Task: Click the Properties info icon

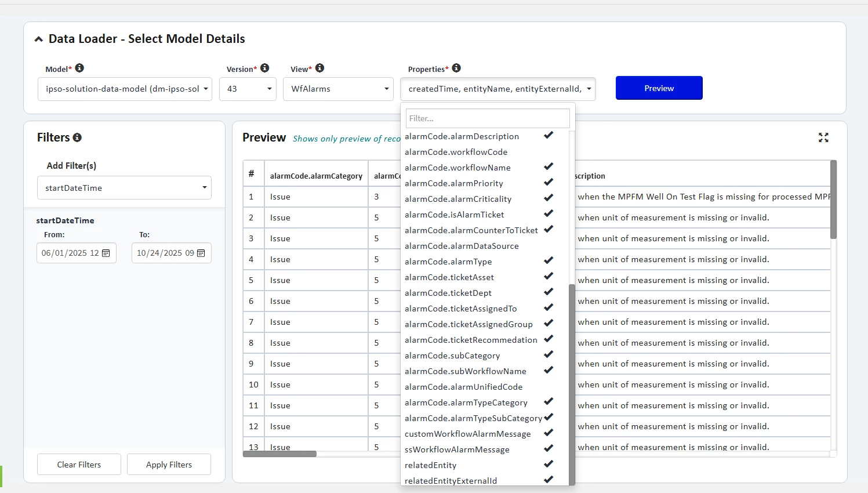Action: pos(456,68)
